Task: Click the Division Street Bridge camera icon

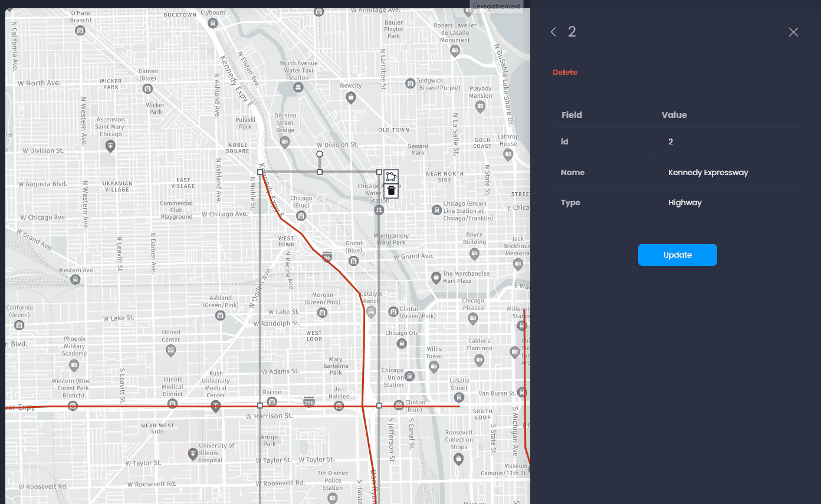Action: coord(285,142)
